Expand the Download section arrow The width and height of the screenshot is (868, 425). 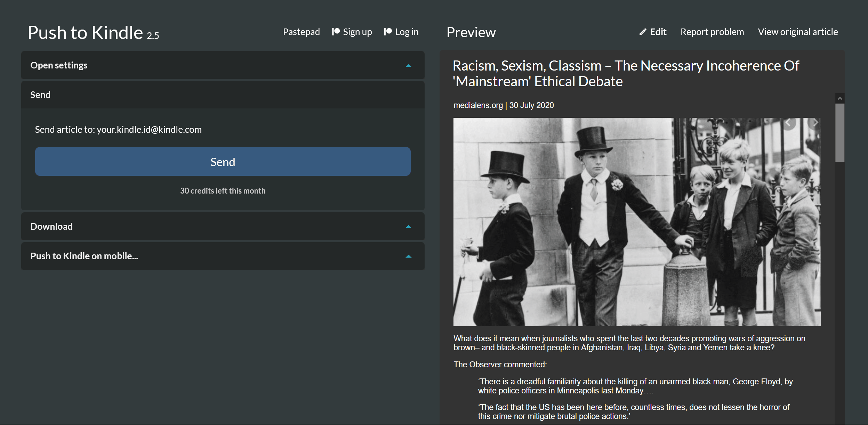point(409,227)
